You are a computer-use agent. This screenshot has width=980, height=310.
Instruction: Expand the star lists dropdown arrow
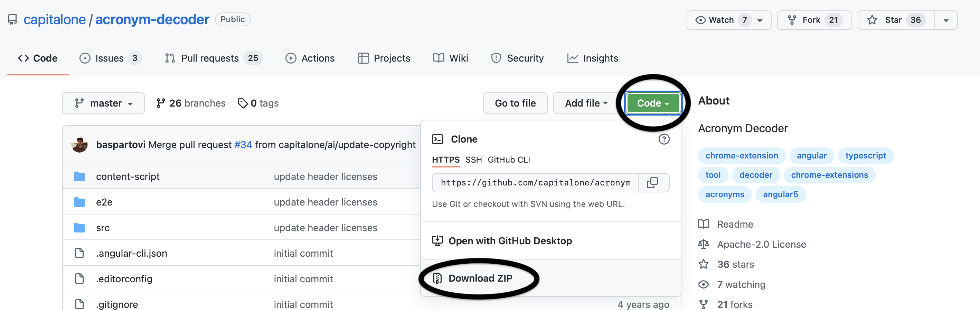coord(946,20)
